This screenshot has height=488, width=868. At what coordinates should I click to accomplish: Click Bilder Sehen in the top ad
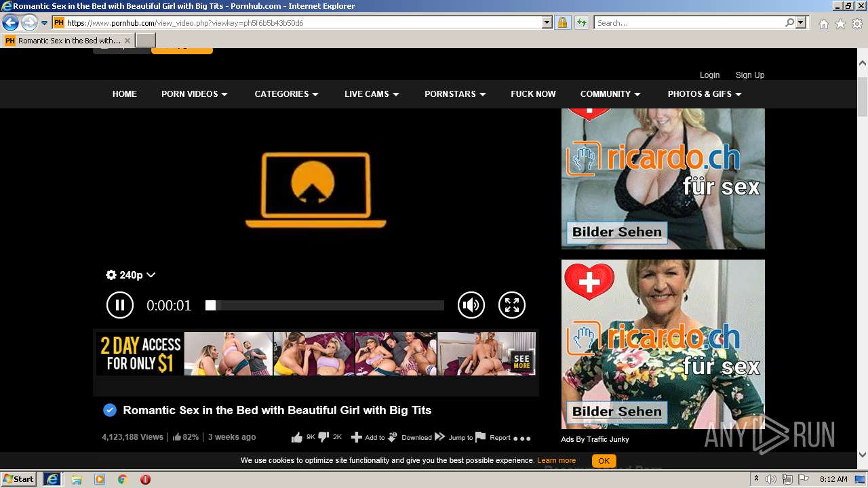[x=617, y=232]
